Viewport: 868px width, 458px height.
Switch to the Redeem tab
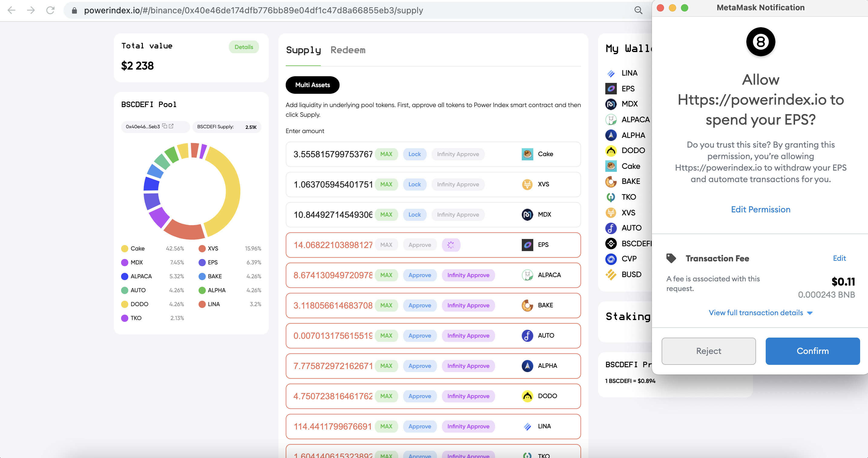pyautogui.click(x=348, y=50)
